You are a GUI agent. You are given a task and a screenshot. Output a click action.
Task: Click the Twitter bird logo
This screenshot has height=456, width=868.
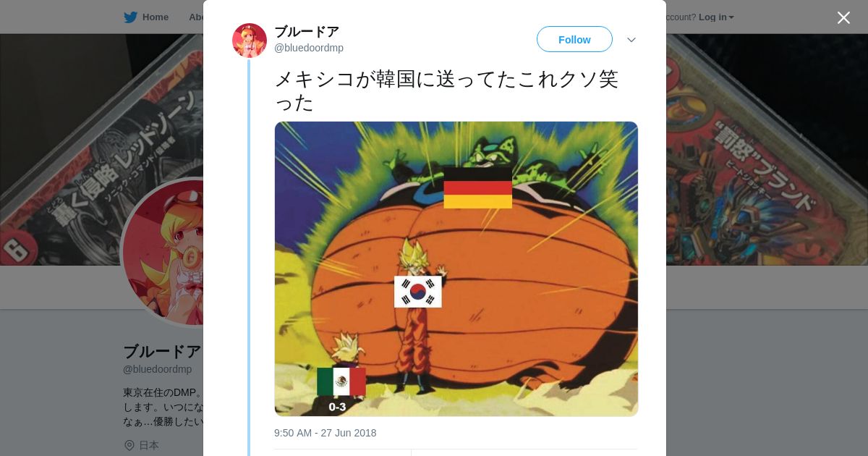point(130,17)
